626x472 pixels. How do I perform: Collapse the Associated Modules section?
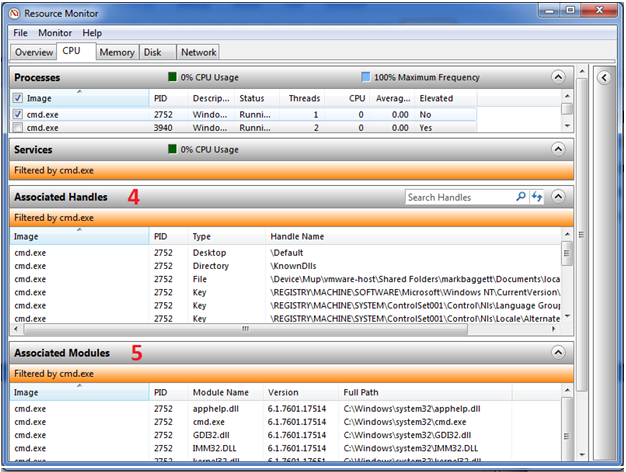coord(558,353)
